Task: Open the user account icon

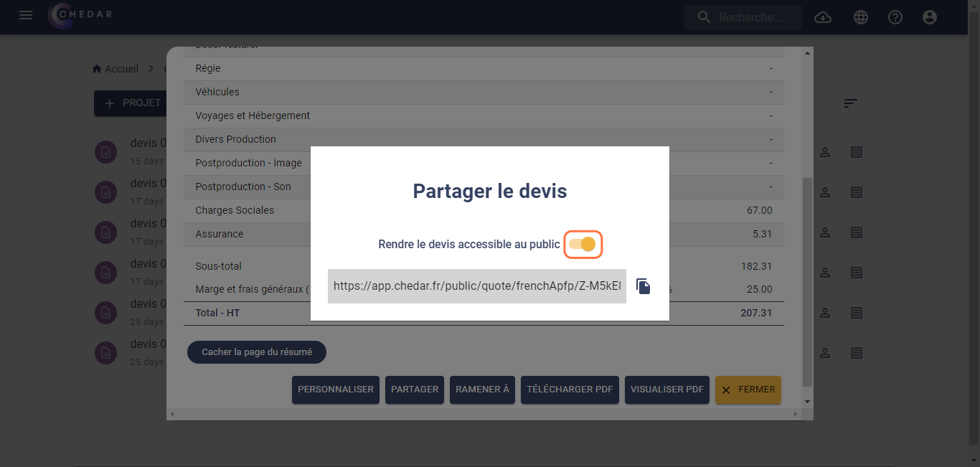Action: (x=930, y=17)
